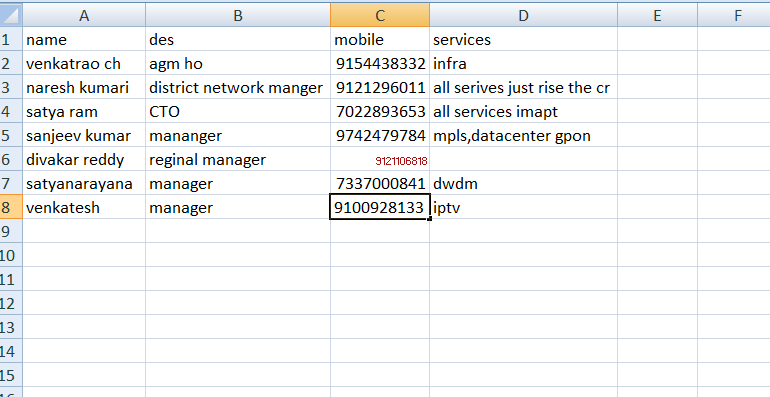Click the 'services' header cell
Screen dimensions: 770x397
523,39
